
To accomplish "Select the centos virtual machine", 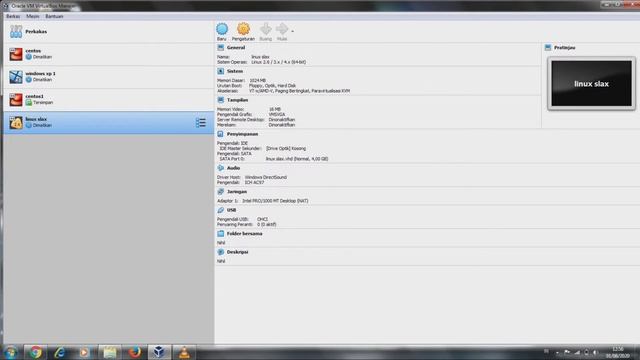I will pos(109,54).
